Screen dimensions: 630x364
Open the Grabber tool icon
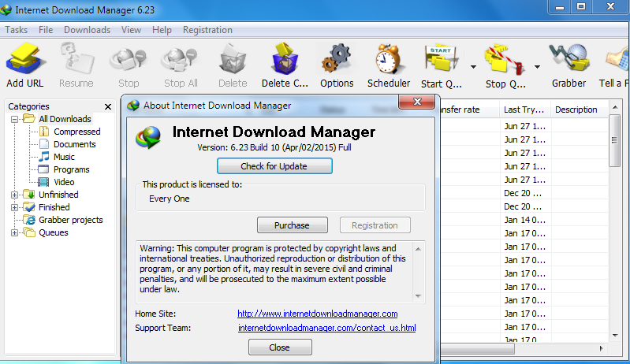click(569, 60)
